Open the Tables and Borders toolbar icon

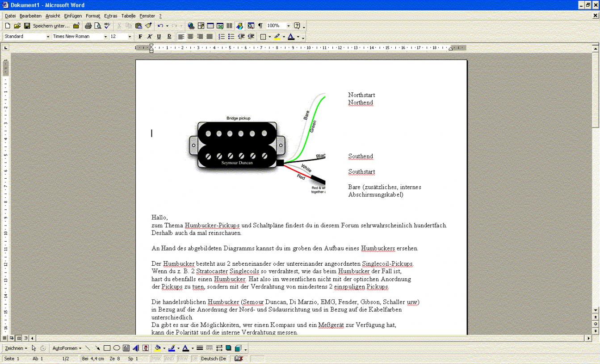(201, 26)
